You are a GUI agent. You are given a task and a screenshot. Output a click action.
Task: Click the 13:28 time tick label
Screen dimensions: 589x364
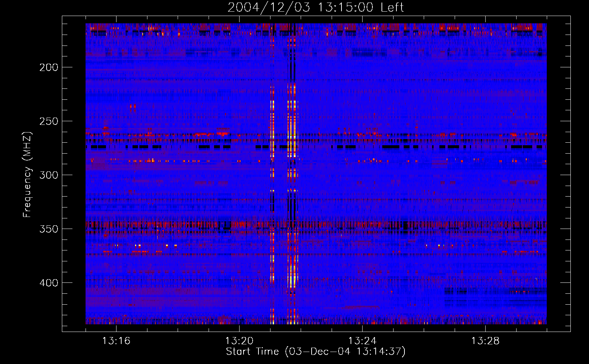(x=485, y=341)
